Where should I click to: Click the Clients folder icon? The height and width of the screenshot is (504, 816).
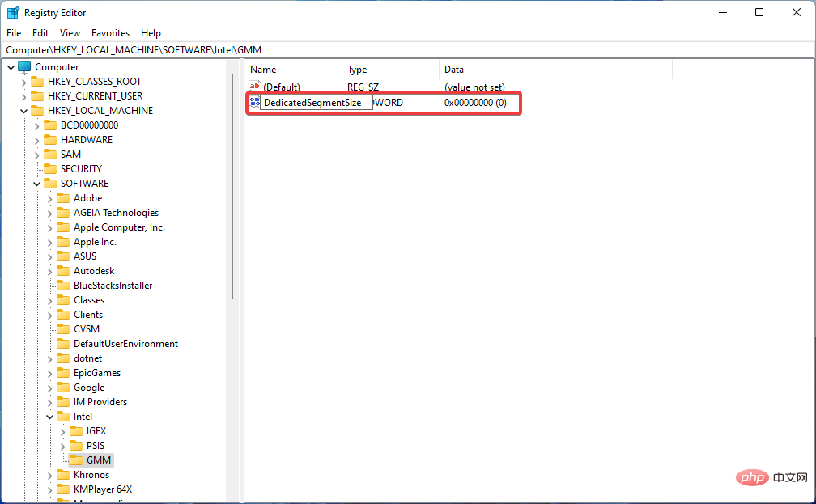click(x=63, y=315)
